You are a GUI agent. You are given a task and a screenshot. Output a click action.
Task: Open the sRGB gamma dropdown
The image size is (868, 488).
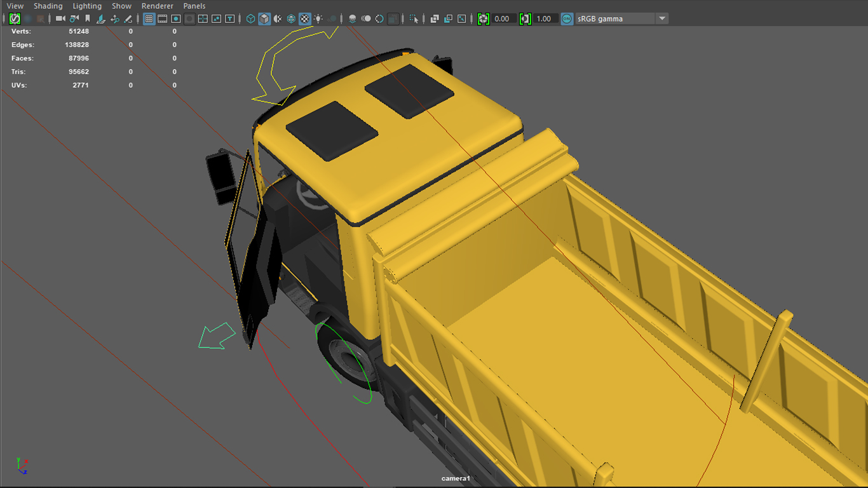click(662, 19)
